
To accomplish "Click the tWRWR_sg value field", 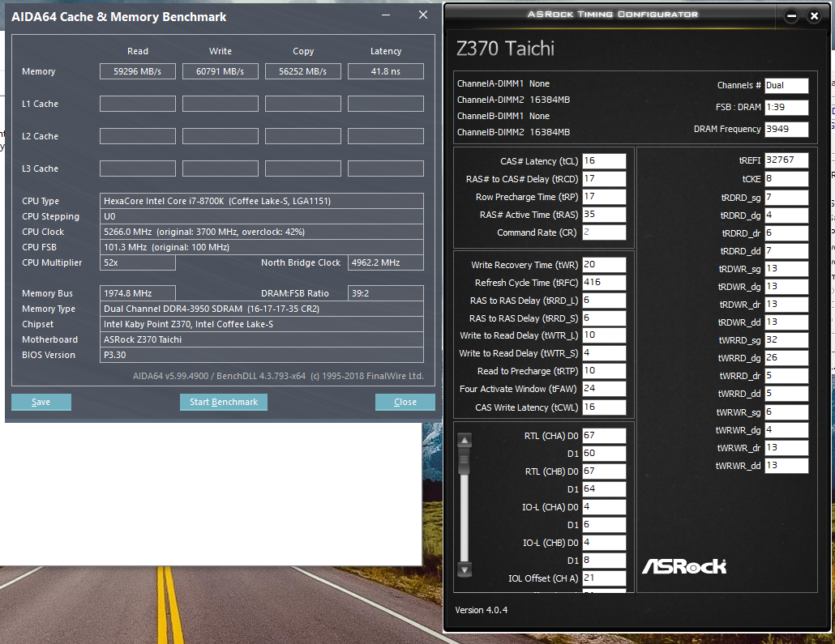I will pyautogui.click(x=786, y=412).
